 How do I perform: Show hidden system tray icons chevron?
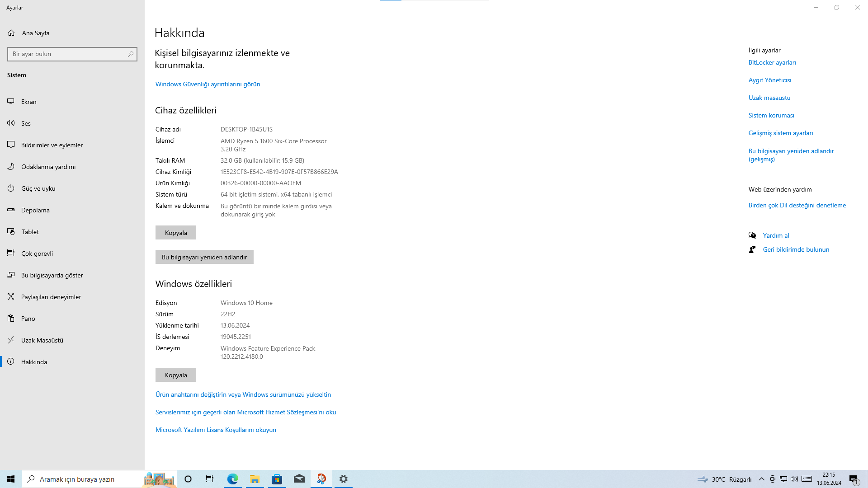coord(761,479)
